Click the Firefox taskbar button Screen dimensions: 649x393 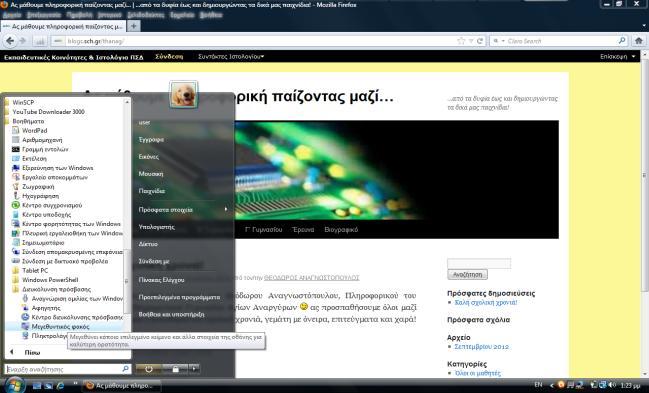coord(121,386)
